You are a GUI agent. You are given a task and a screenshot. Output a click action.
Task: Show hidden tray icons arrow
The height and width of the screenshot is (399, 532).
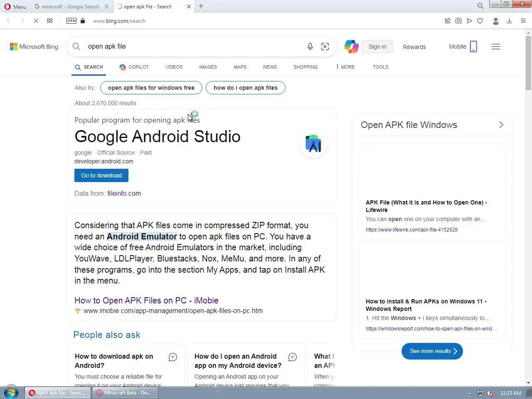(x=470, y=393)
